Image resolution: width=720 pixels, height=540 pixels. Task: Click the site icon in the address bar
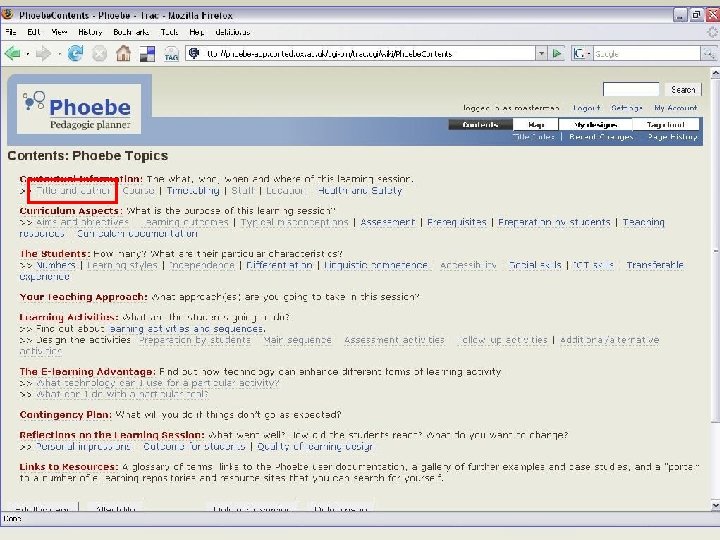click(x=194, y=53)
